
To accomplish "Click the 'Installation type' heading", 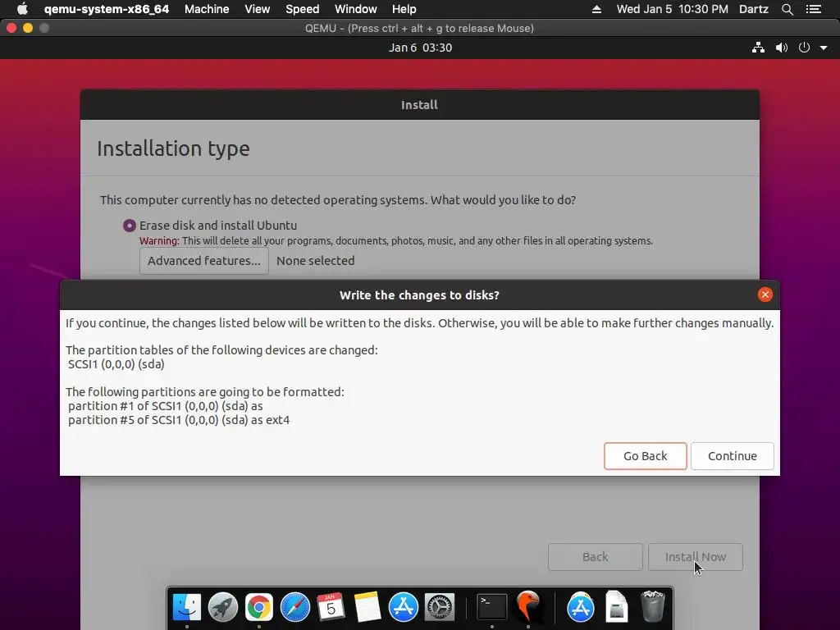I will click(173, 149).
